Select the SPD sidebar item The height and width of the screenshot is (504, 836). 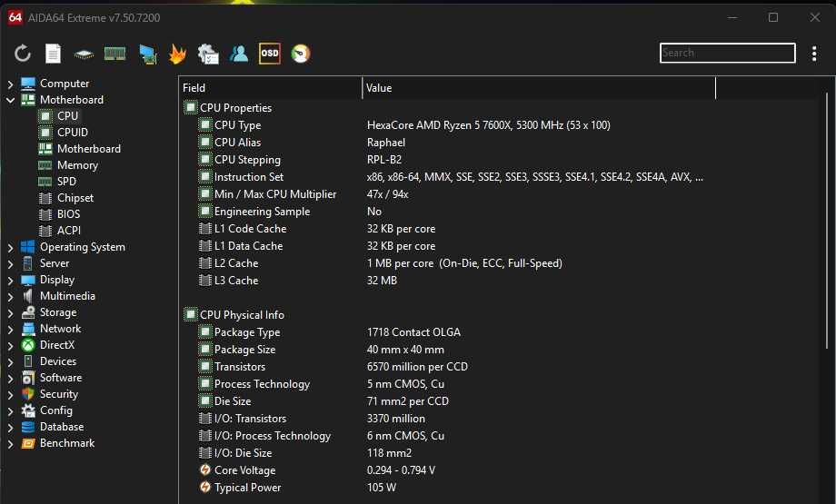(66, 181)
